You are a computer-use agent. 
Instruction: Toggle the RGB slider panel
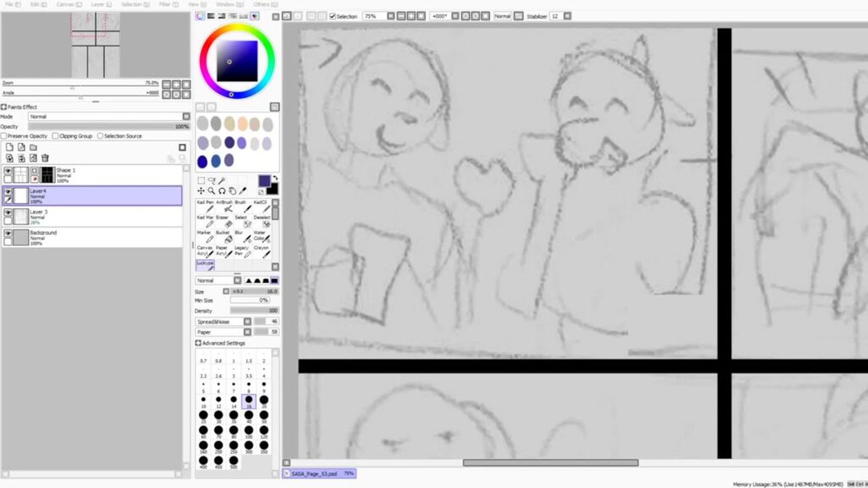click(211, 16)
